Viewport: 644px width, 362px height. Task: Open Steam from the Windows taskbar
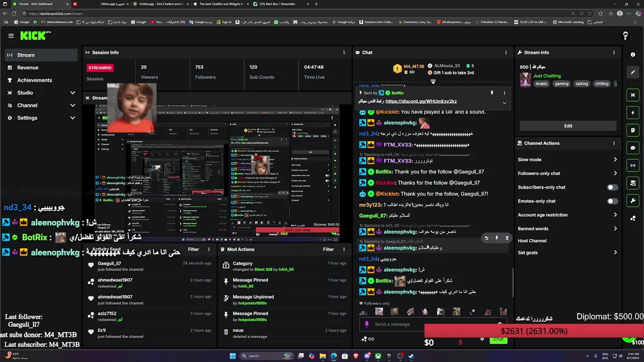tap(411, 356)
